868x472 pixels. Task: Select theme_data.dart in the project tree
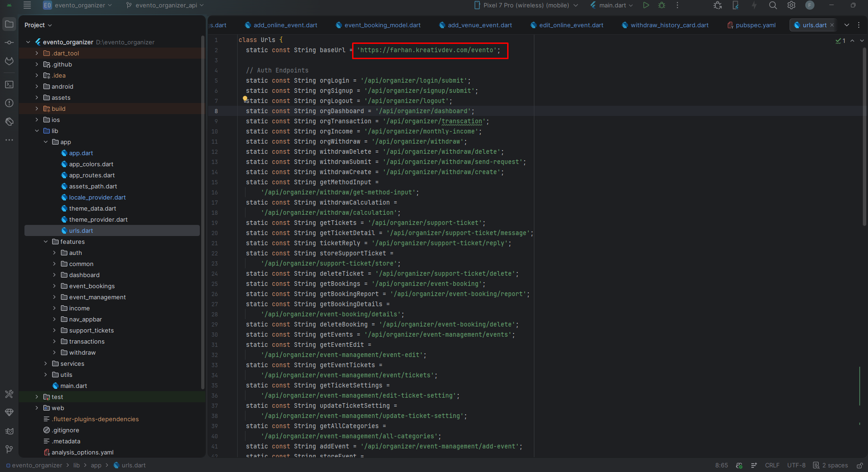(93, 208)
